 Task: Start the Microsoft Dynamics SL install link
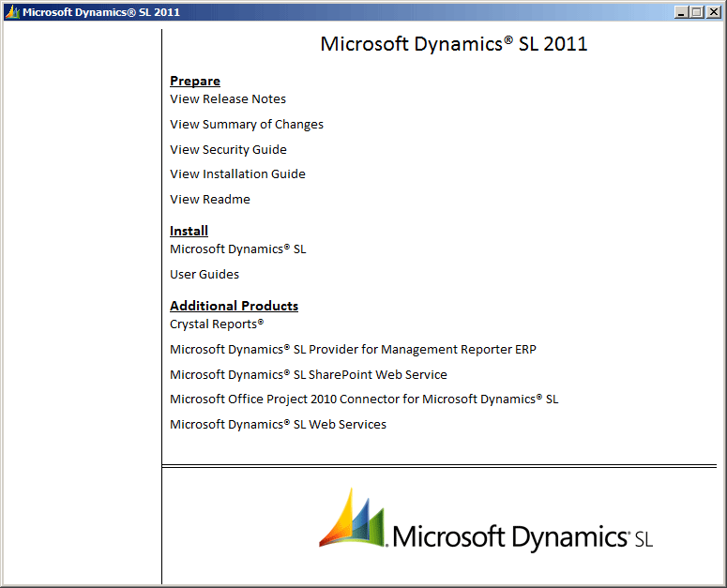238,249
